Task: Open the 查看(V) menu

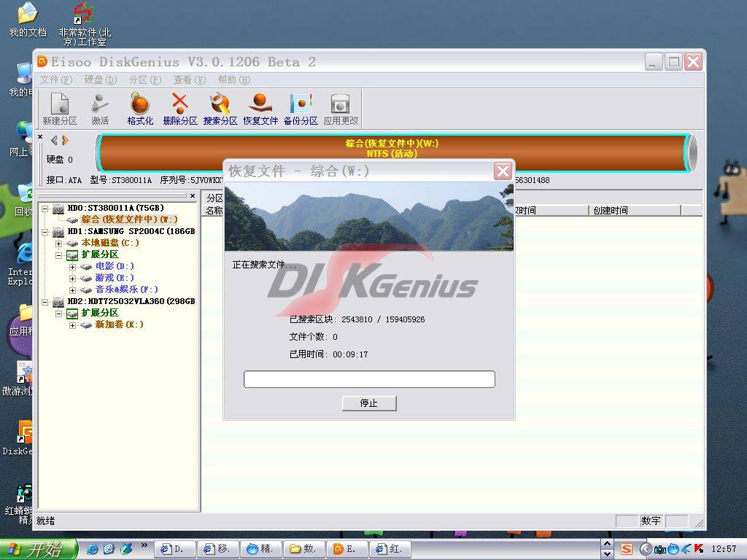Action: click(190, 79)
